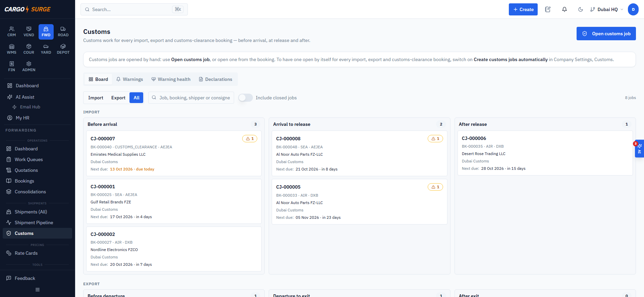
Task: Open the VEND module
Action: [29, 32]
